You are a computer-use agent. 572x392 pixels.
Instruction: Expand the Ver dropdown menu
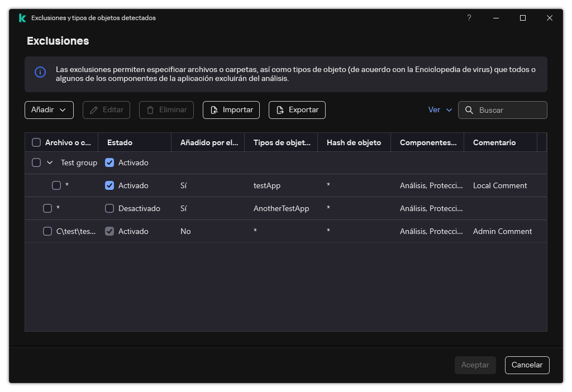(x=440, y=110)
